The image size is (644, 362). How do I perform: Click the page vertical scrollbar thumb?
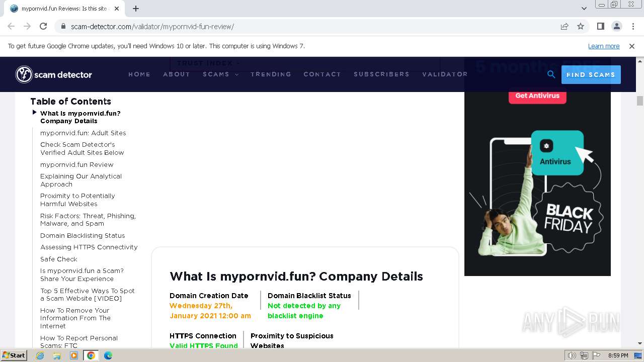pos(640,101)
